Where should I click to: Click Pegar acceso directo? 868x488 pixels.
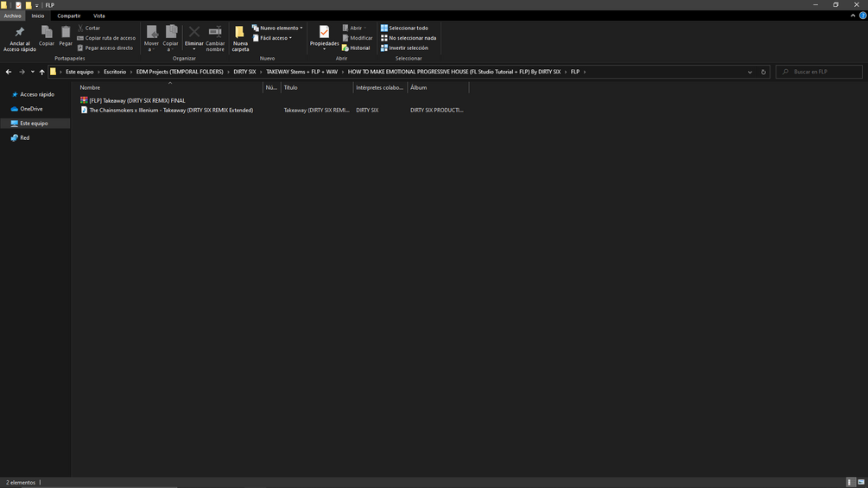105,48
